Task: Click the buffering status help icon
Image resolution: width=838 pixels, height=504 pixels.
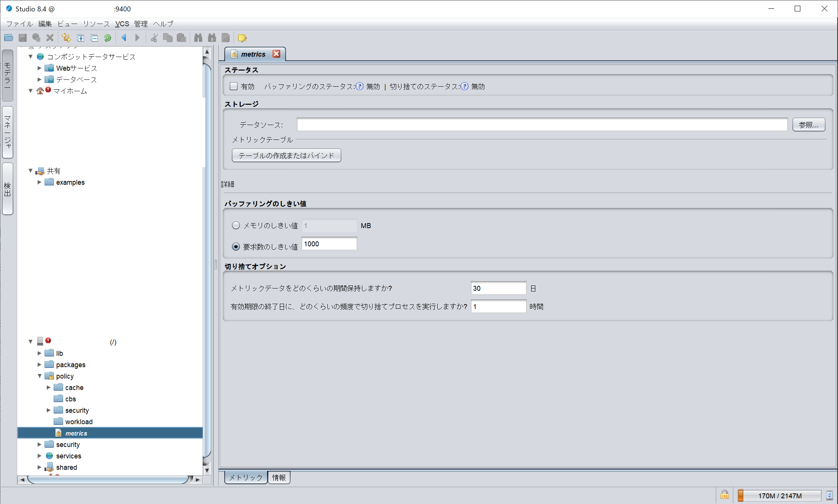Action: coord(359,86)
